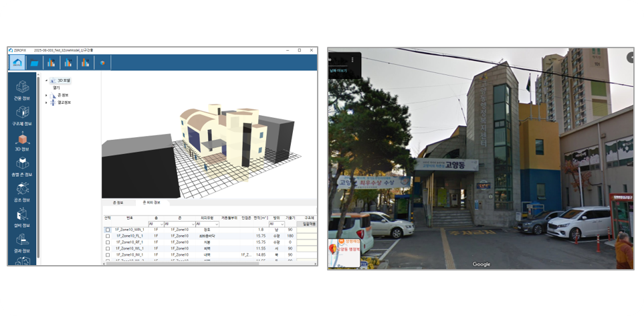
Task: Switch to the 존 정보 tab
Action: [118, 203]
